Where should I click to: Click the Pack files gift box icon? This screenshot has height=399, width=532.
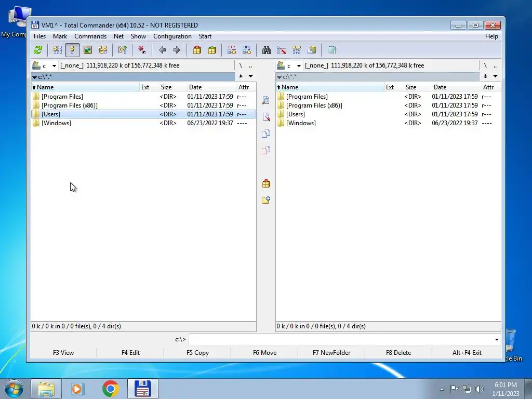point(197,50)
